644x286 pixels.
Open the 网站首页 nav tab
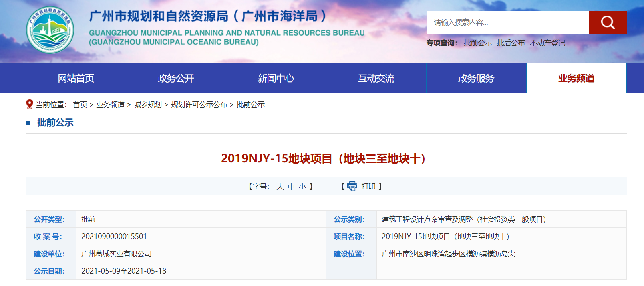76,78
